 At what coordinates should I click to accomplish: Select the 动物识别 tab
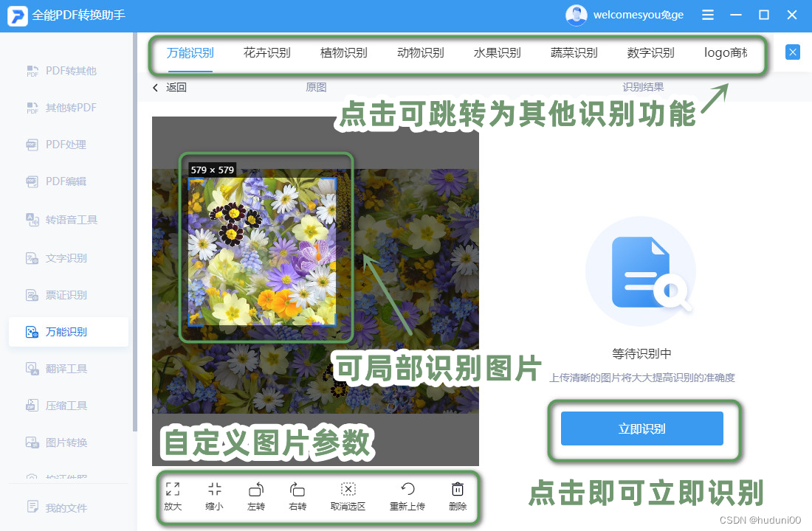420,53
